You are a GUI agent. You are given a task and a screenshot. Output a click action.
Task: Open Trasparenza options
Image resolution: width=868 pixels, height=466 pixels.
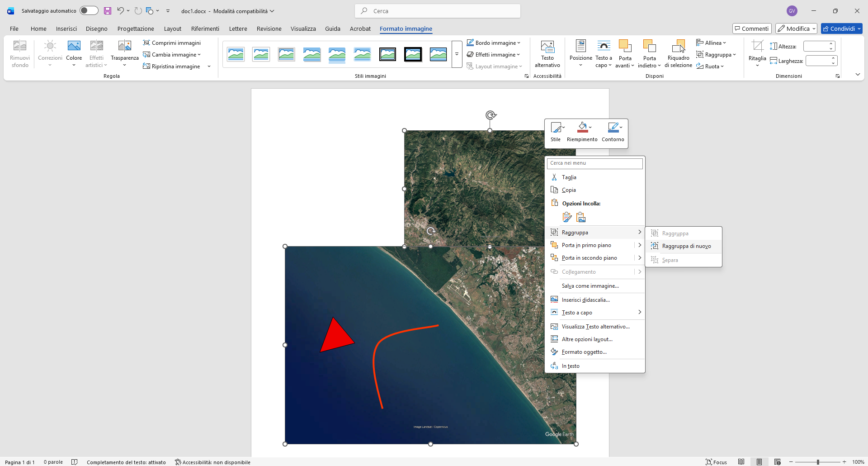point(124,53)
